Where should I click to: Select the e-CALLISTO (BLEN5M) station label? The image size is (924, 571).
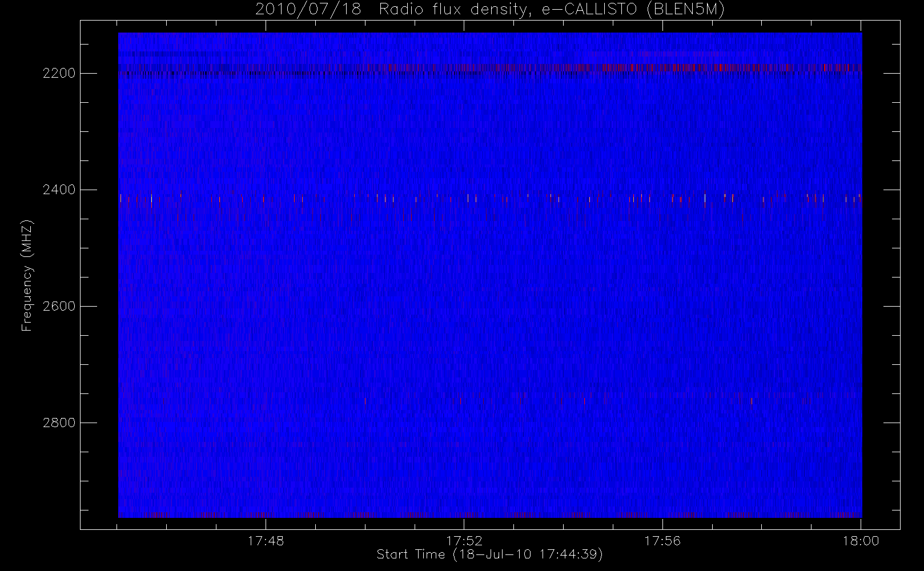(633, 10)
